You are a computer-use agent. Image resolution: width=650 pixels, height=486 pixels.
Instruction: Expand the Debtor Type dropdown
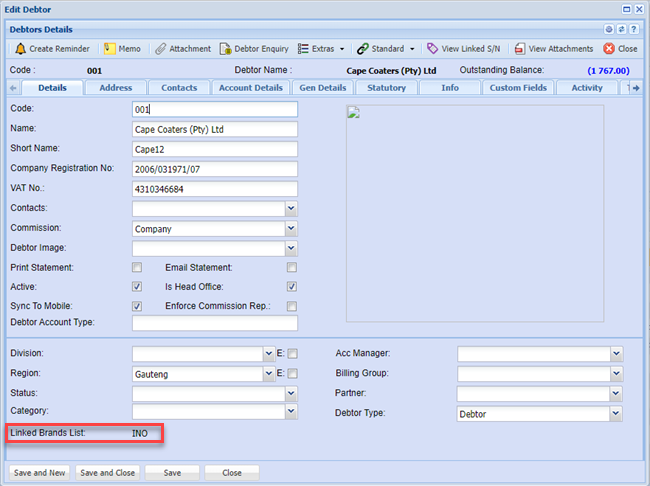(616, 413)
